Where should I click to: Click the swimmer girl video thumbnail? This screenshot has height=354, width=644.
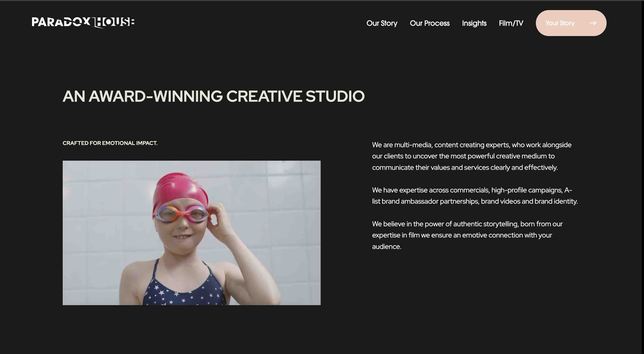[191, 233]
